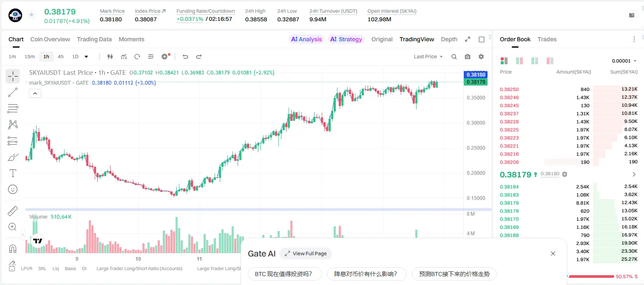Collapse the indicator legend chevron
The width and height of the screenshot is (644, 285).
pyautogui.click(x=35, y=93)
